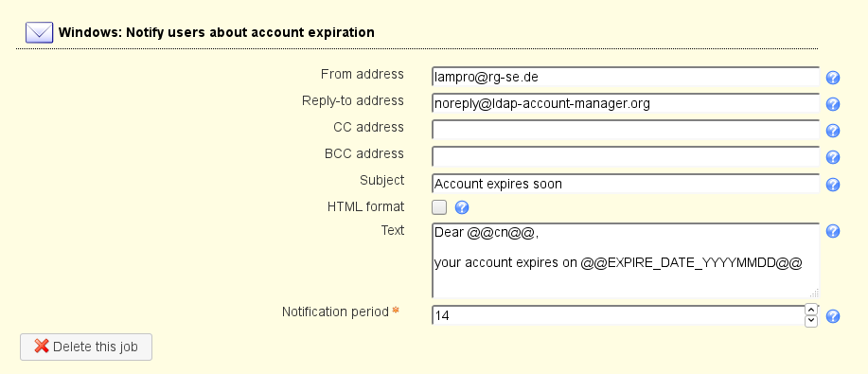Screen dimensions: 868x374
Task: Click the empty BCC address field
Action: (x=625, y=157)
